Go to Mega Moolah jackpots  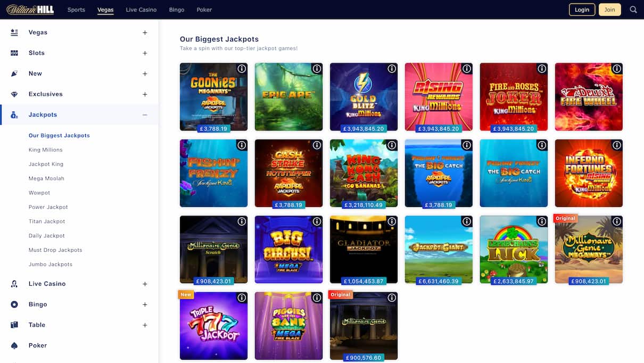pyautogui.click(x=46, y=179)
